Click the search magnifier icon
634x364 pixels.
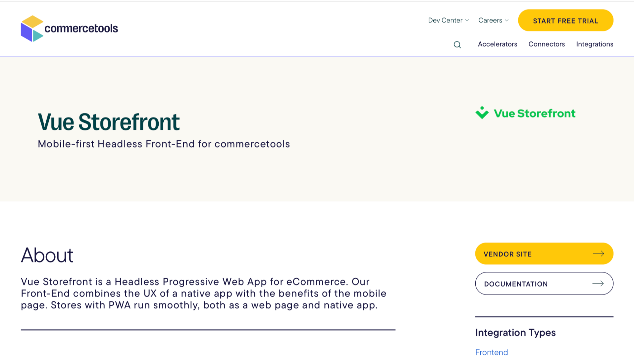(457, 45)
